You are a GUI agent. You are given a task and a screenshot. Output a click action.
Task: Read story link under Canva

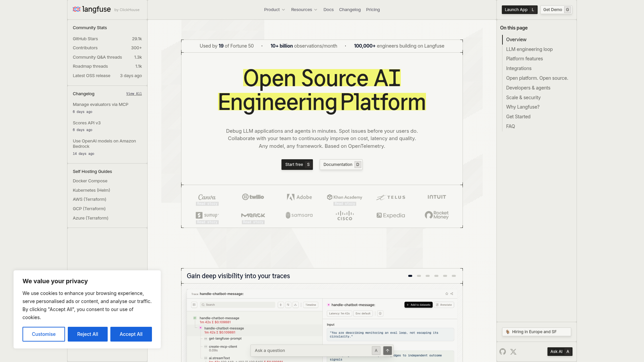pyautogui.click(x=207, y=204)
